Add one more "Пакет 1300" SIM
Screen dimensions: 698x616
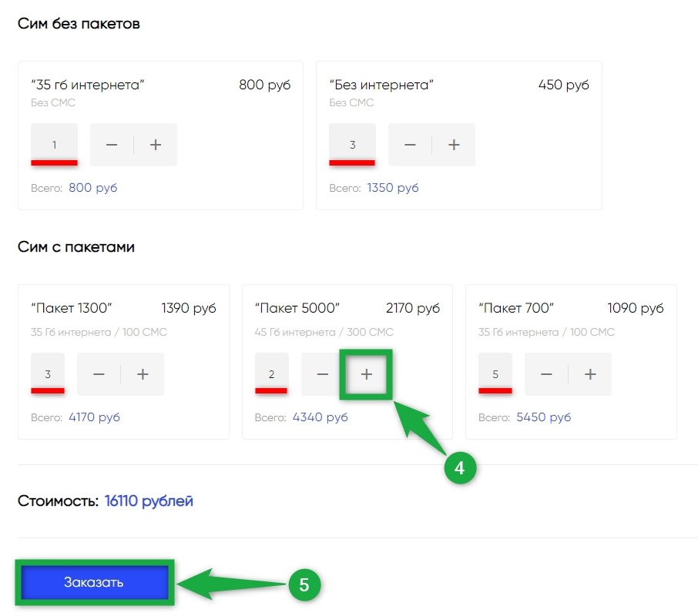click(143, 374)
